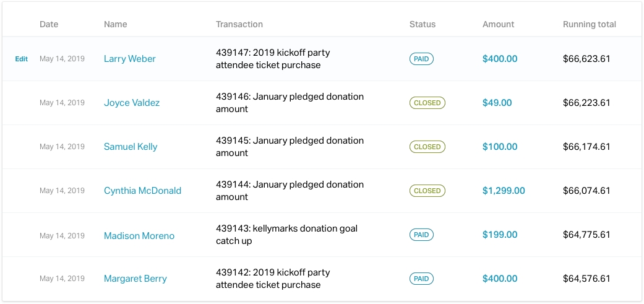This screenshot has height=304, width=644.
Task: Select the Samuel Kelly name link
Action: click(x=131, y=147)
